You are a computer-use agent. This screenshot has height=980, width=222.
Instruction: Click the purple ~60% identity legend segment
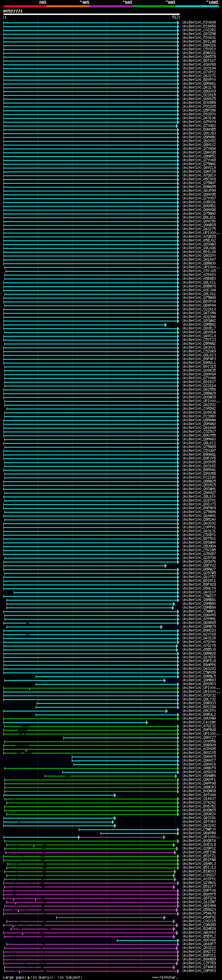coord(111,6)
